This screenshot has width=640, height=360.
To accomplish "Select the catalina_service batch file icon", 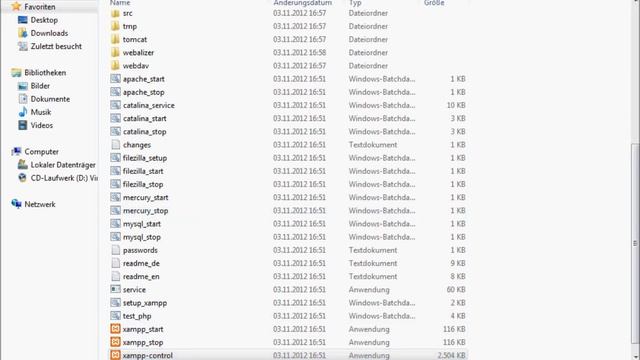I will pyautogui.click(x=116, y=105).
